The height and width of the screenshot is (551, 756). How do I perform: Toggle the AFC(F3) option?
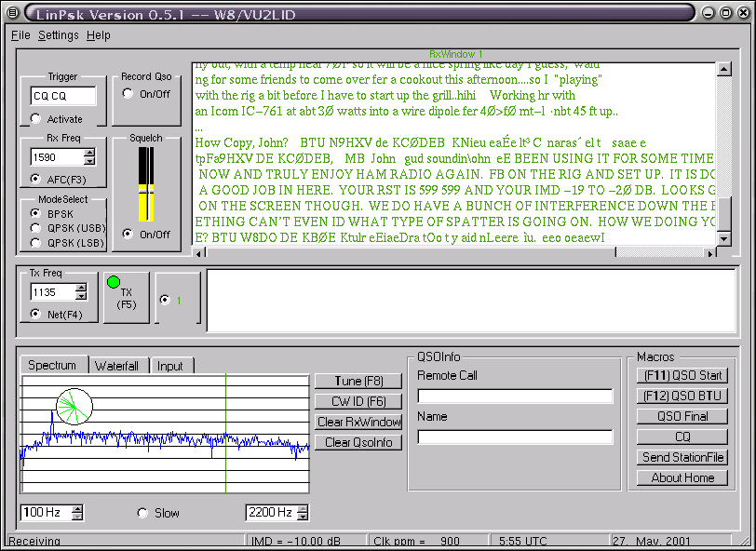pyautogui.click(x=36, y=179)
